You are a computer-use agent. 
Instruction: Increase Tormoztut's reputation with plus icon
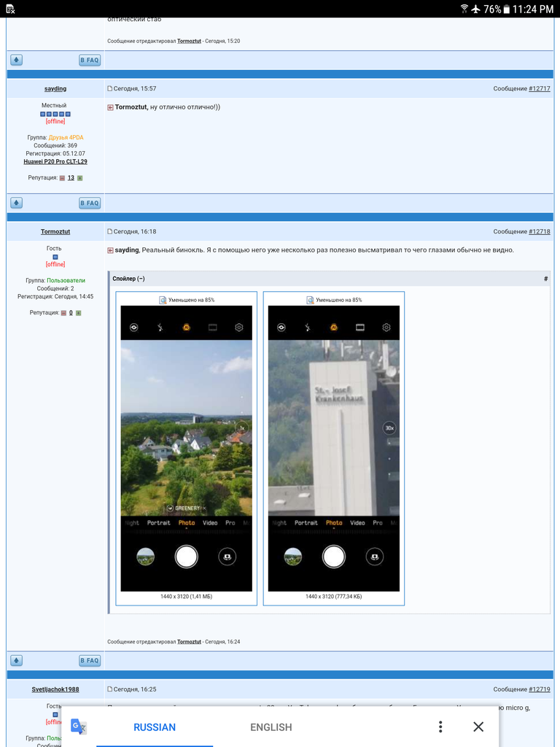coord(79,313)
